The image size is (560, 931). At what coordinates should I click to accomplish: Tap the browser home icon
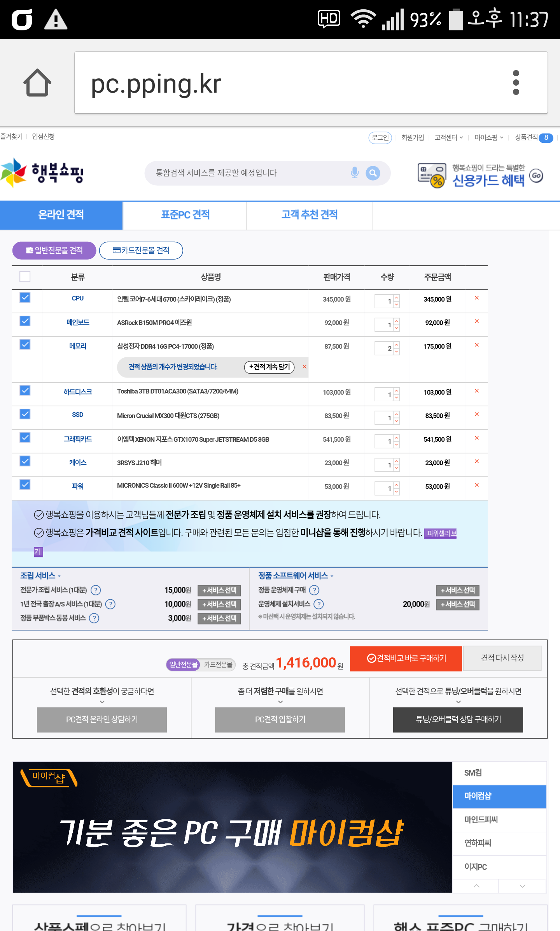[x=37, y=83]
